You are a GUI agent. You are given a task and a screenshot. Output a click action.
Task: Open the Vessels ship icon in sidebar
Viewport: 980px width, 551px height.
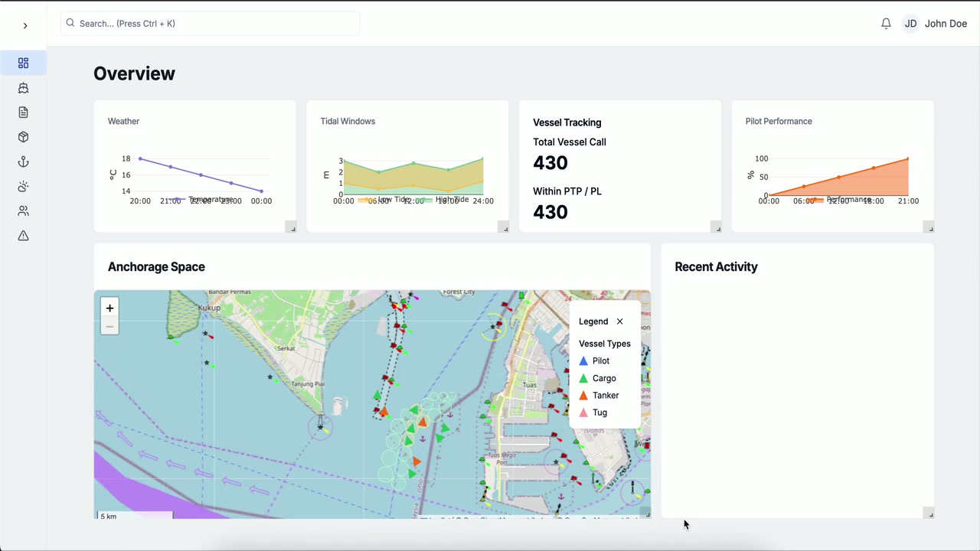23,88
